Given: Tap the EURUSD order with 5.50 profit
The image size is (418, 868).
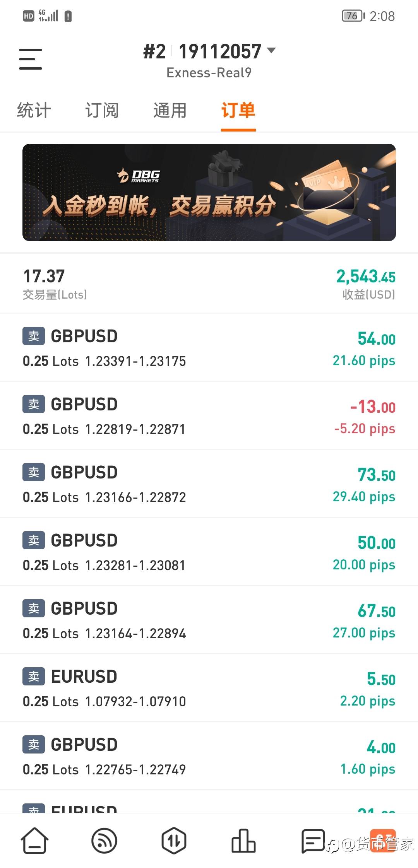Looking at the screenshot, I should [x=209, y=688].
